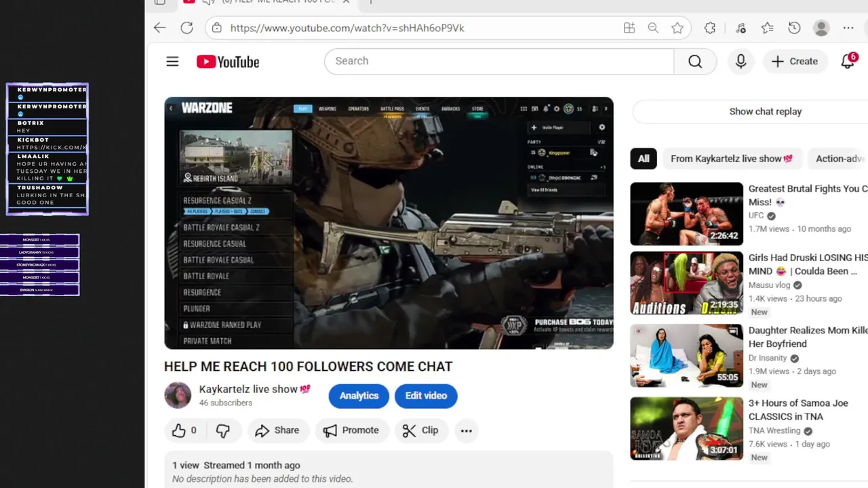Open 3+ Hours of Samoa Joe title

[798, 409]
